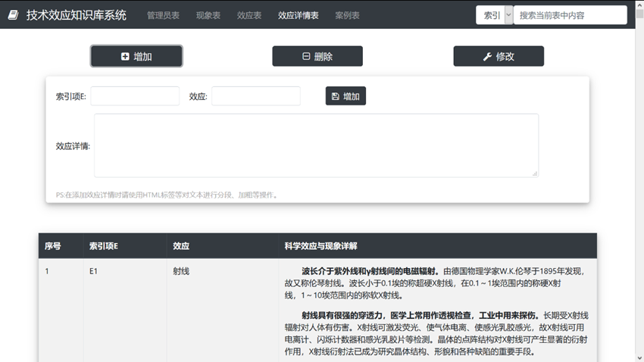Click the 修改 wrench button

tap(499, 56)
